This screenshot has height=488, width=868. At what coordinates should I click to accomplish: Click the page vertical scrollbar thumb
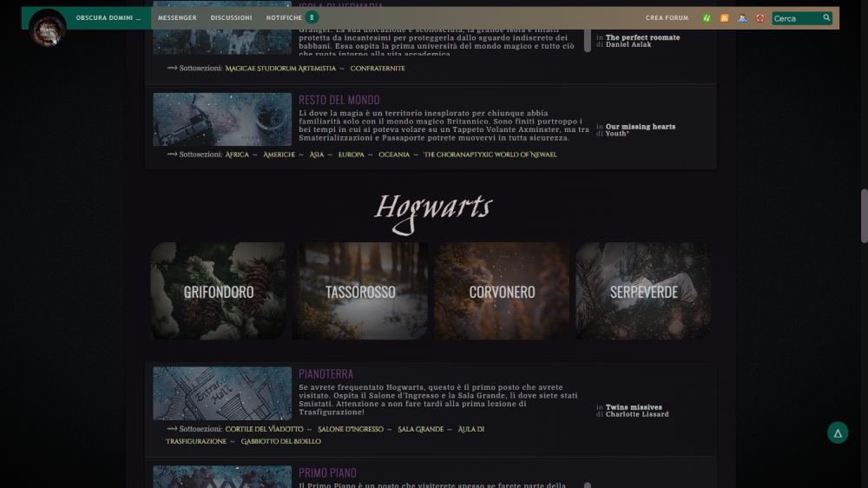(865, 216)
